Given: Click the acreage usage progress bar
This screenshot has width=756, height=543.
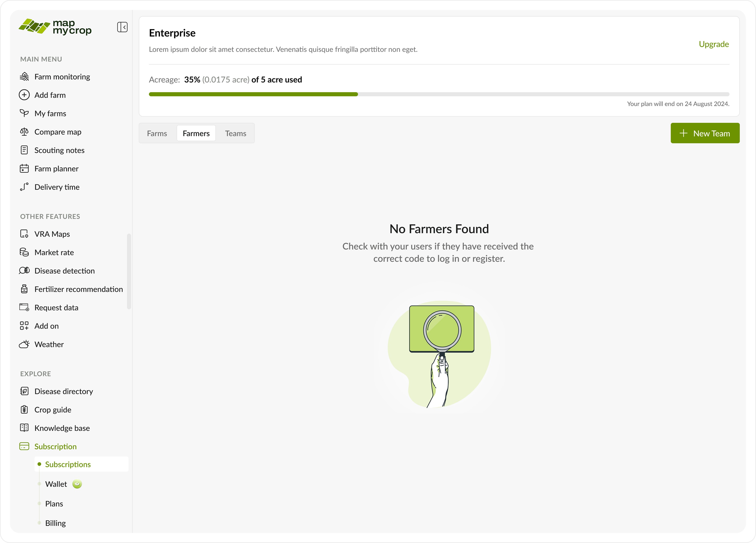Looking at the screenshot, I should pyautogui.click(x=439, y=94).
